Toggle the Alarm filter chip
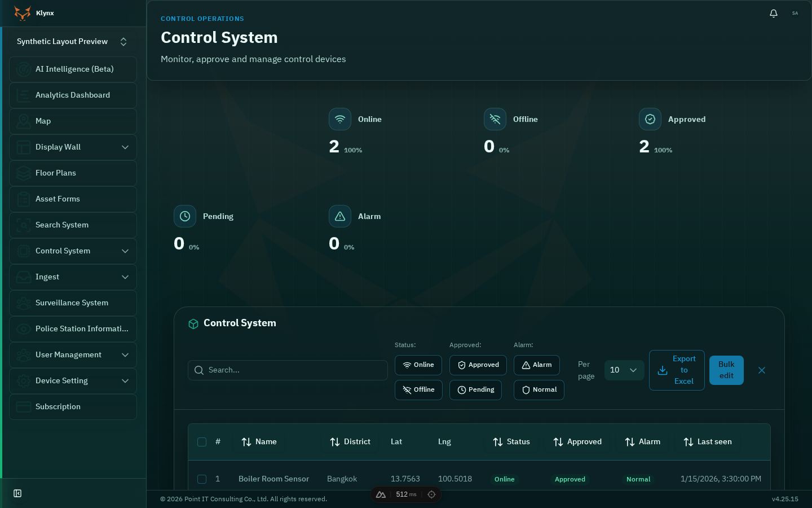Image resolution: width=812 pixels, height=508 pixels. click(537, 365)
